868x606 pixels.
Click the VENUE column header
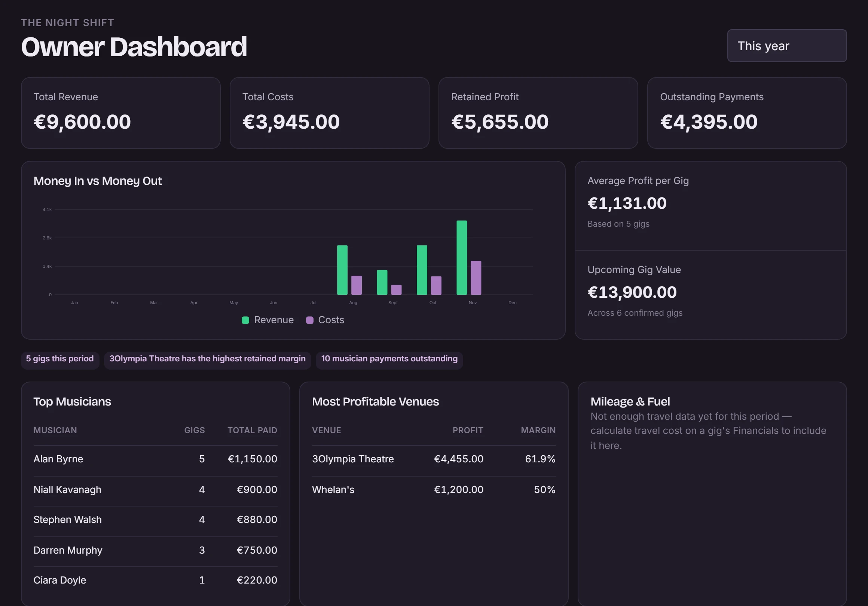(x=326, y=431)
